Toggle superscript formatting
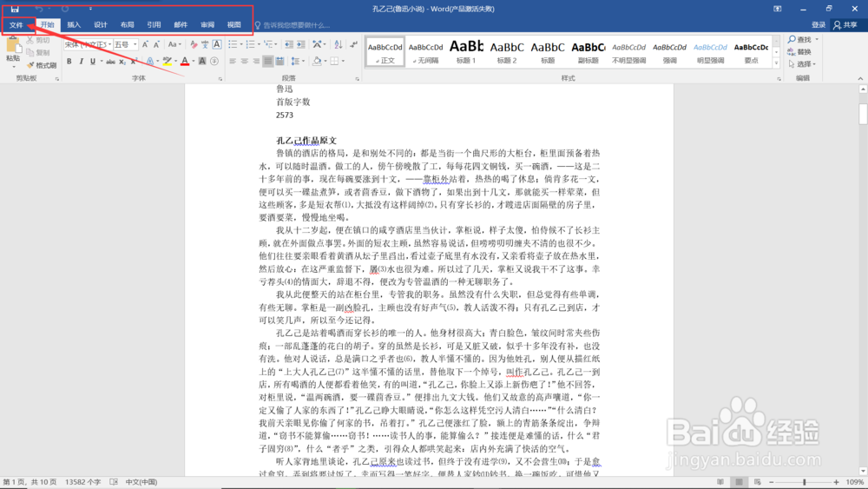Image resolution: width=868 pixels, height=489 pixels. pos(134,61)
